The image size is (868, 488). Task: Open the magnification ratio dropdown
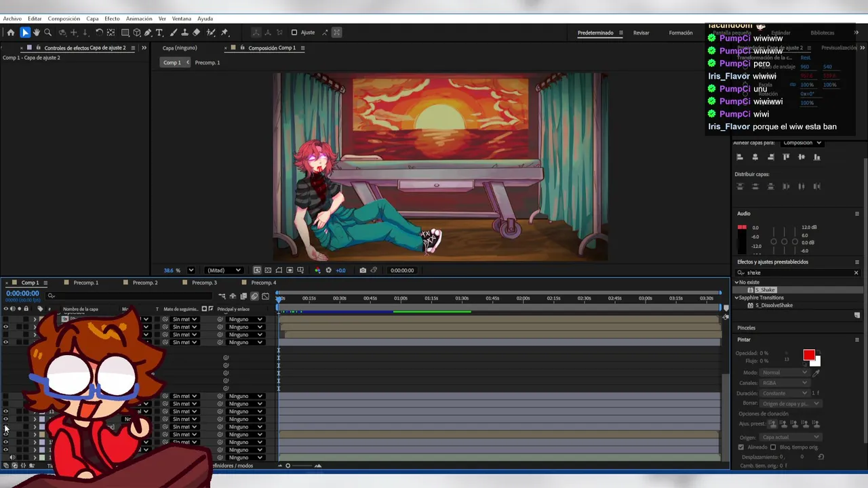pyautogui.click(x=191, y=270)
